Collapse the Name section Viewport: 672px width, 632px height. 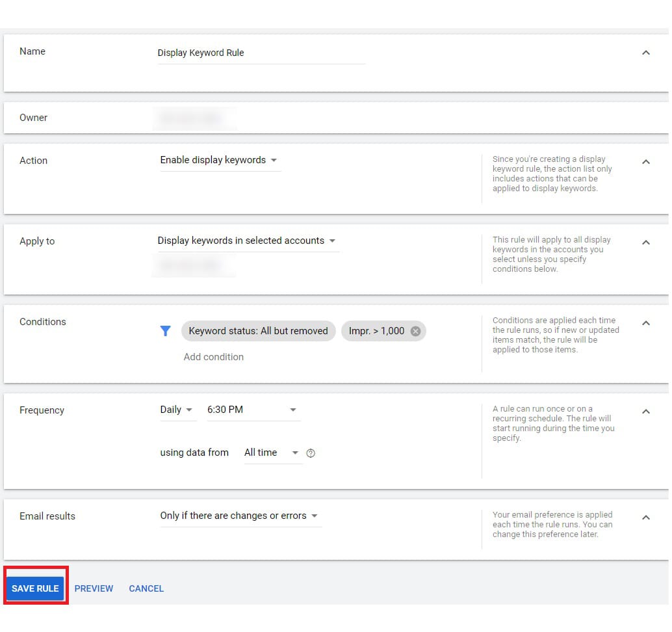pos(645,53)
